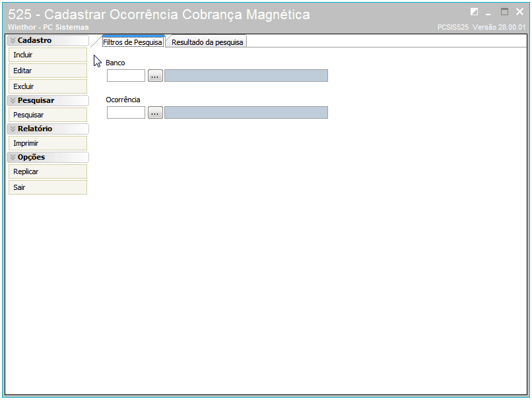The width and height of the screenshot is (532, 401).
Task: Click the PCSIS525 Versão 28.00.01 text
Action: [x=481, y=27]
